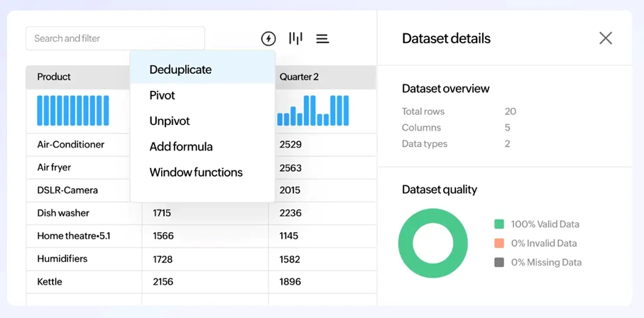Click the Columns label in the overview
Viewport: 644px width, 318px height.
point(421,128)
